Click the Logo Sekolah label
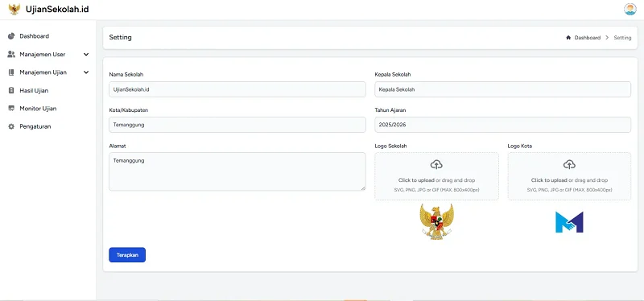The height and width of the screenshot is (301, 644). pyautogui.click(x=390, y=146)
